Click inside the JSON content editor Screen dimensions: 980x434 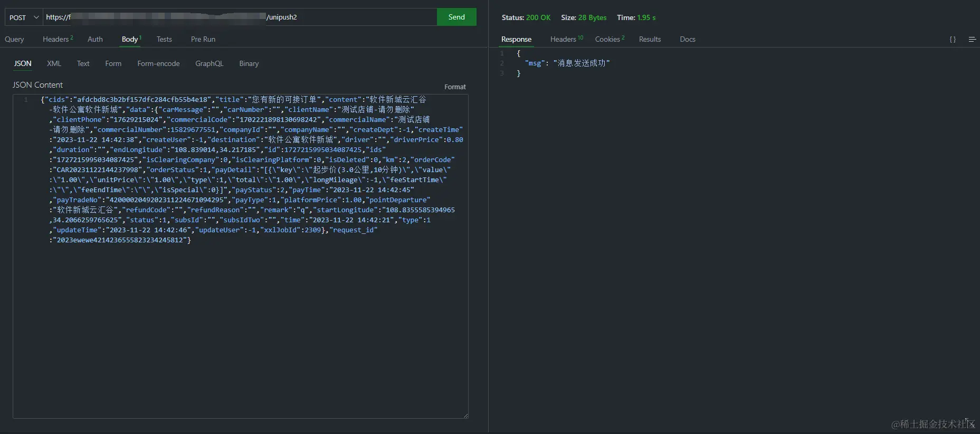(241, 256)
